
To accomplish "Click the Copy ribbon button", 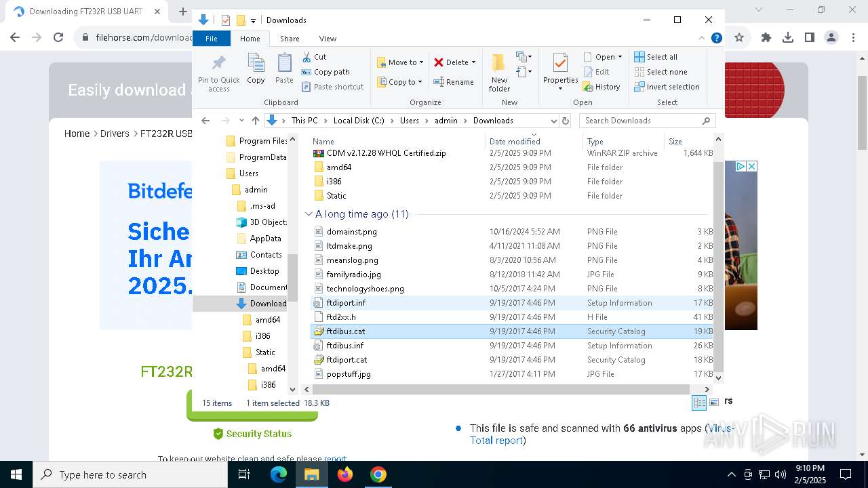I will [256, 69].
